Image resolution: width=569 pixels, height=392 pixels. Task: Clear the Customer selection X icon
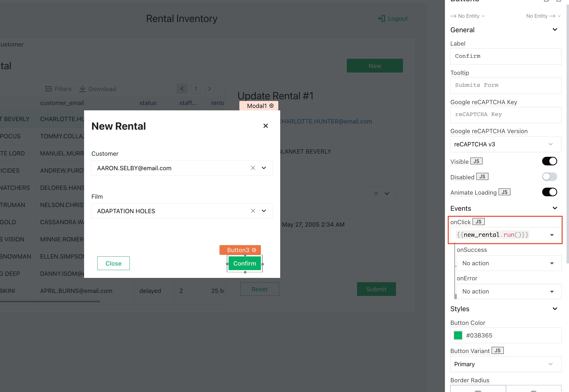click(253, 168)
